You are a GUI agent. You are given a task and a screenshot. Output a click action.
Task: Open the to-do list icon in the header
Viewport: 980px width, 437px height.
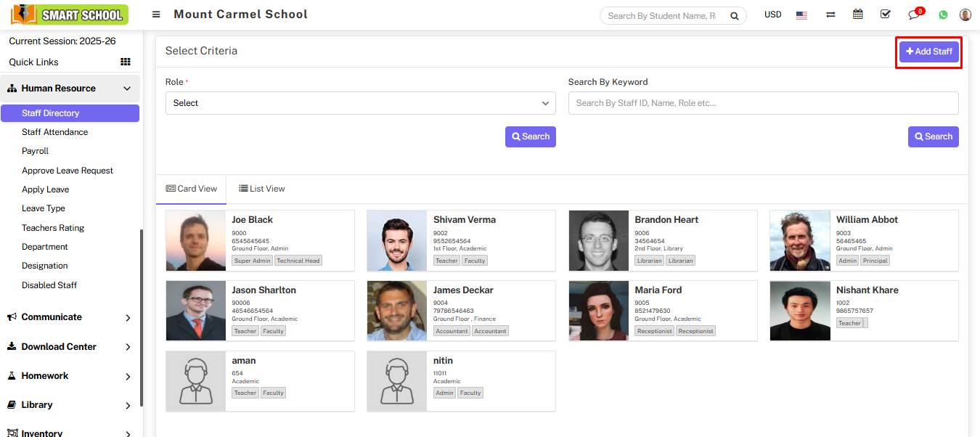pyautogui.click(x=886, y=14)
